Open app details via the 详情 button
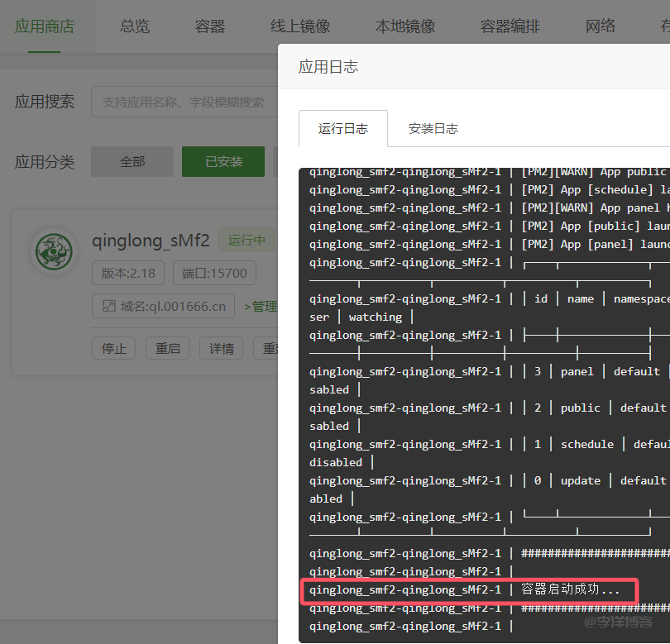 221,348
